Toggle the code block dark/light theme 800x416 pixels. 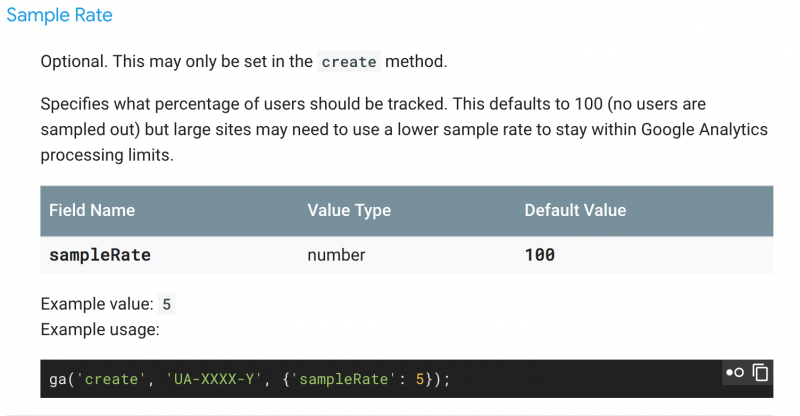[x=735, y=373]
